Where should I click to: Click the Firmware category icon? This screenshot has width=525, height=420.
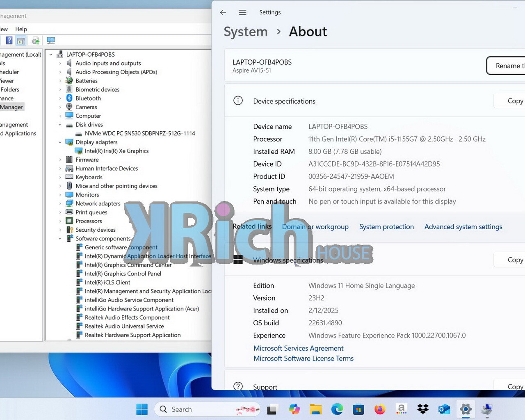pyautogui.click(x=69, y=160)
